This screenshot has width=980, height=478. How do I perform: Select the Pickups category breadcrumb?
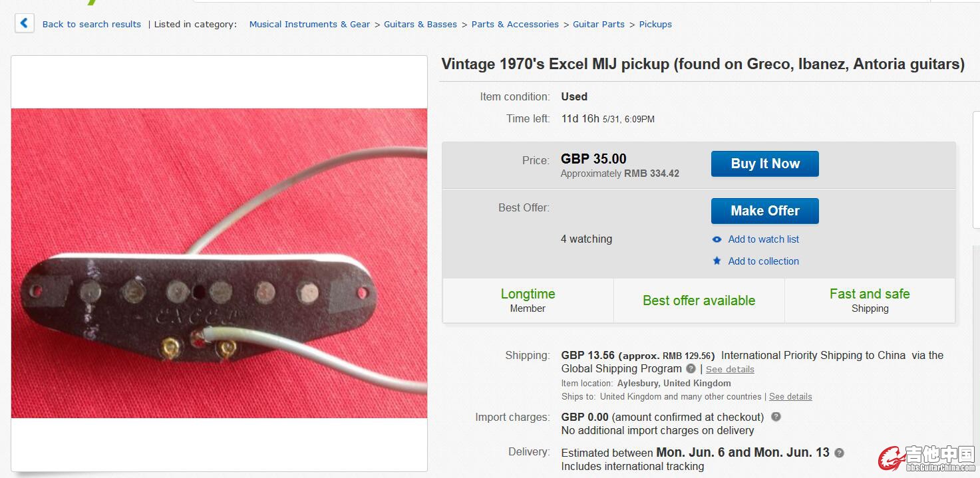pos(655,25)
